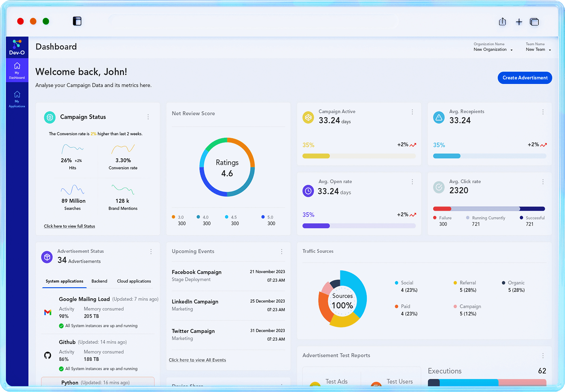The image size is (565, 392).
Task: Open Upcoming Events three-dot menu
Action: point(281,252)
